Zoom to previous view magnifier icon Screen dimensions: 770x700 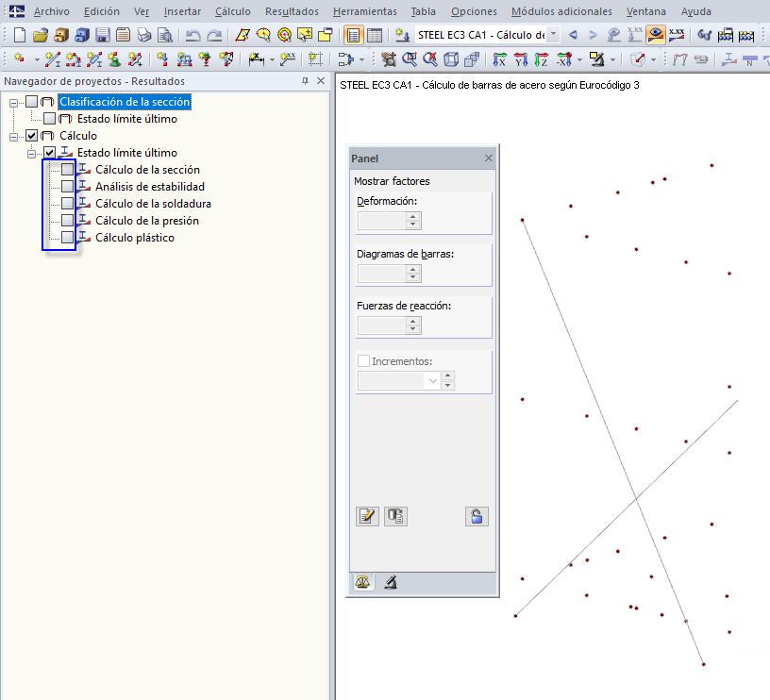tap(410, 59)
